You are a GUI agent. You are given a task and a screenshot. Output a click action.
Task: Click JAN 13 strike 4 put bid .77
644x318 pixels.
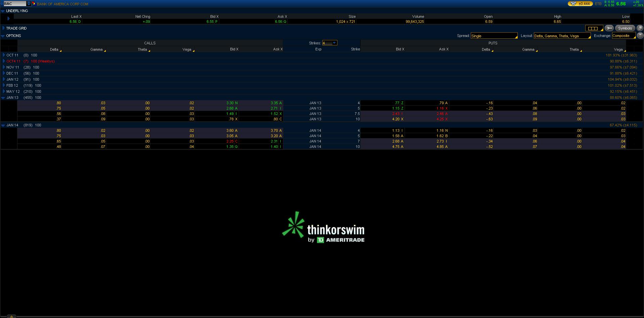click(x=397, y=103)
